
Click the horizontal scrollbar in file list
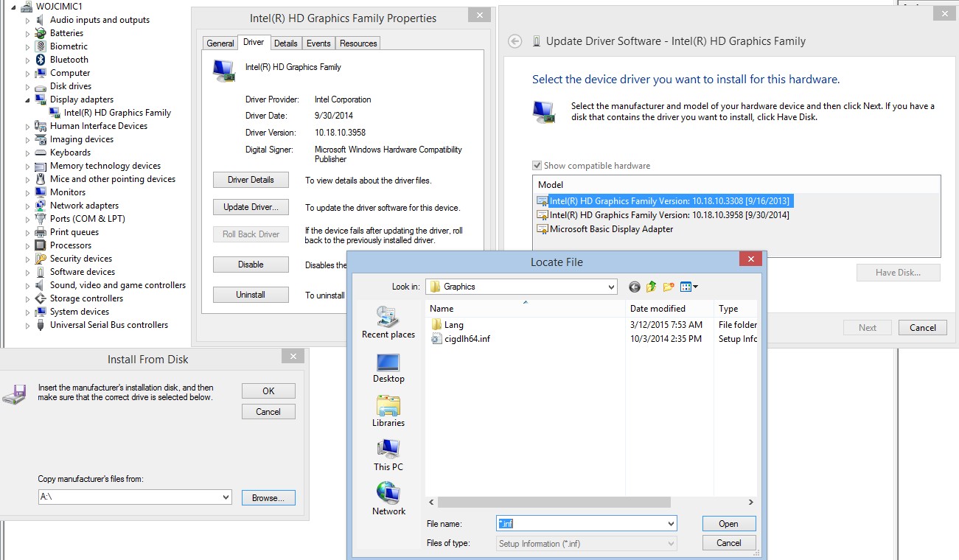click(x=554, y=502)
